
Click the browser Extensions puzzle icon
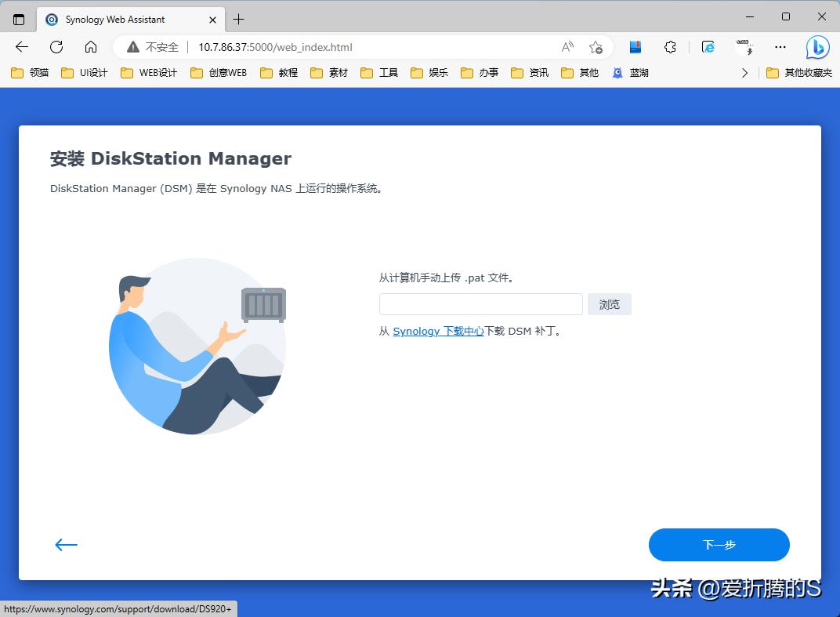tap(670, 47)
